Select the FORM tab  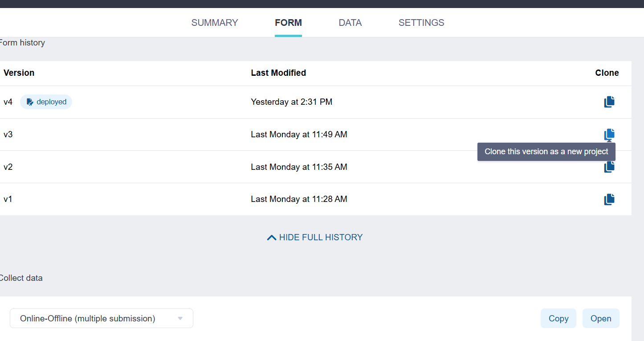(x=288, y=23)
